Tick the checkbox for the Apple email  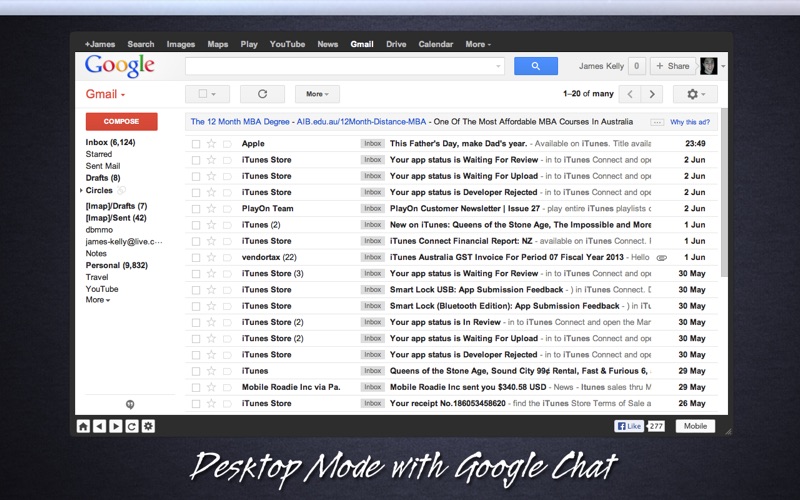pyautogui.click(x=195, y=144)
